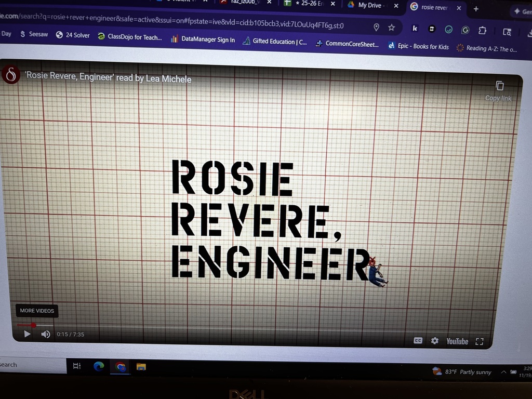Viewport: 532px width, 399px height.
Task: Click the YouTube logo in the player
Action: [457, 341]
